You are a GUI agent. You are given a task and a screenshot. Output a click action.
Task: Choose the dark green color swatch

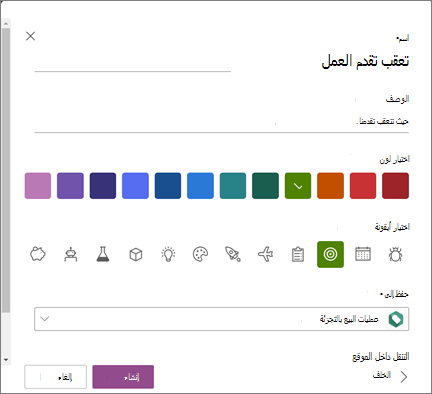pyautogui.click(x=265, y=186)
